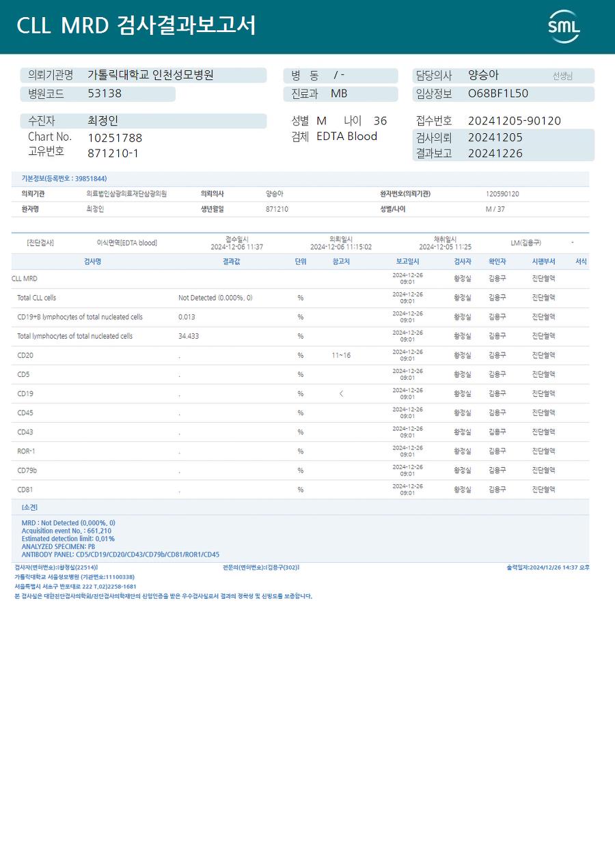615x868 pixels.
Task: Click the Total lymphocytes value 34.433
Action: pos(189,336)
